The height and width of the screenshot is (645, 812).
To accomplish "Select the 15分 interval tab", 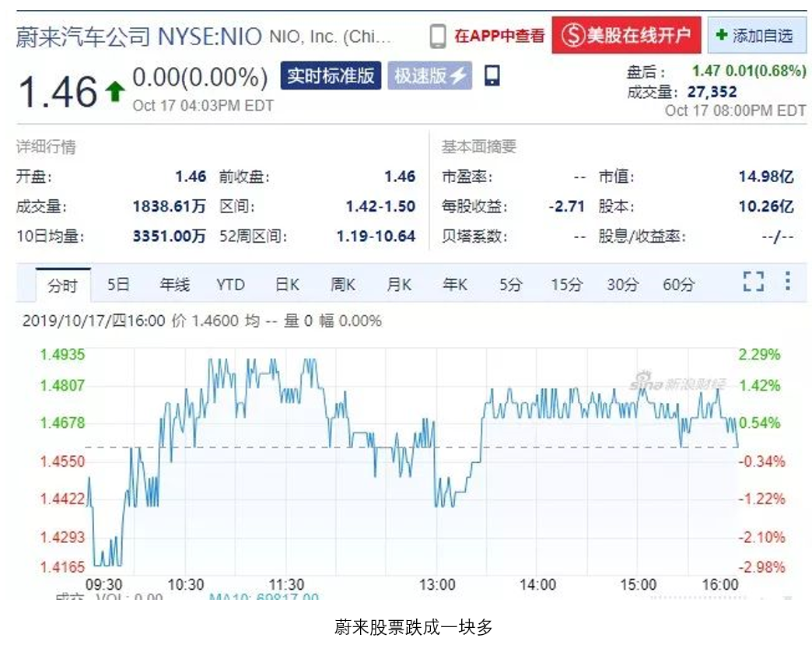I will pos(566,285).
